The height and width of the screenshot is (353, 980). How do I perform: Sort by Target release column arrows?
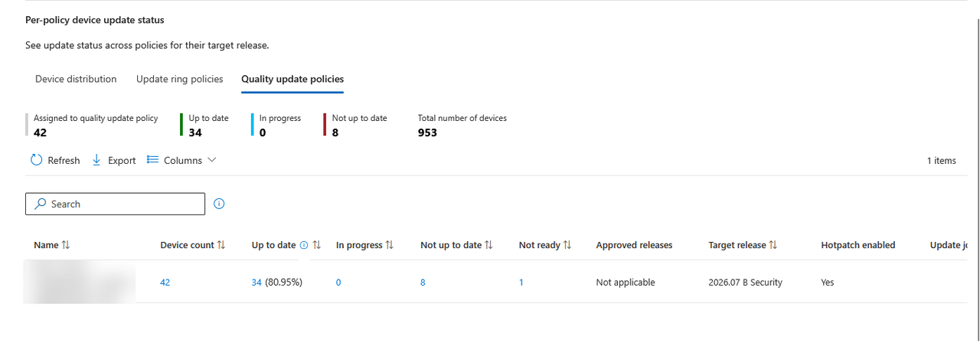pyautogui.click(x=773, y=245)
